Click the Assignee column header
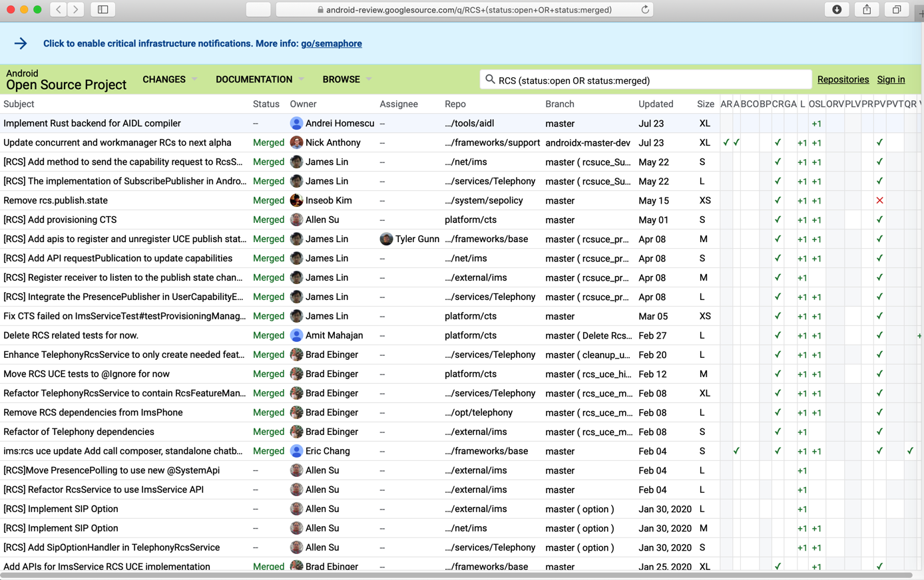The width and height of the screenshot is (924, 580). [399, 104]
